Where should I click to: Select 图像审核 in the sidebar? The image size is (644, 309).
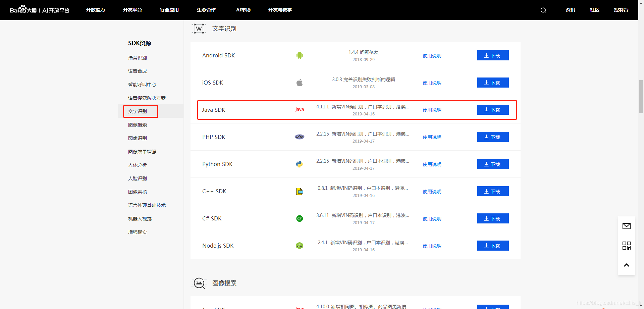coord(138,192)
